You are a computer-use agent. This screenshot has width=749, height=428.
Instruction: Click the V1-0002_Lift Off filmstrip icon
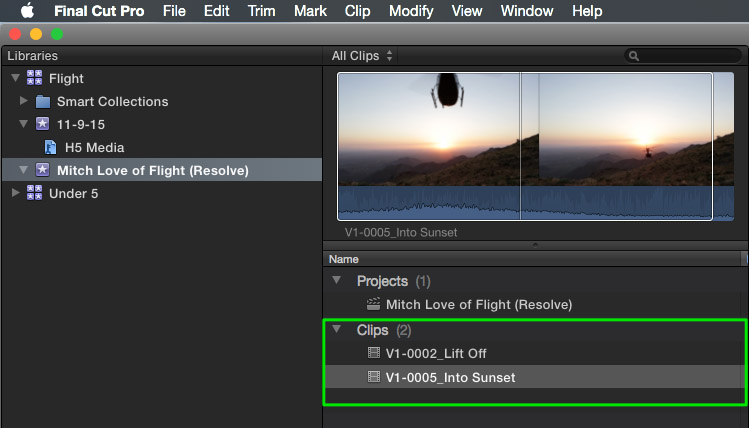pos(374,353)
